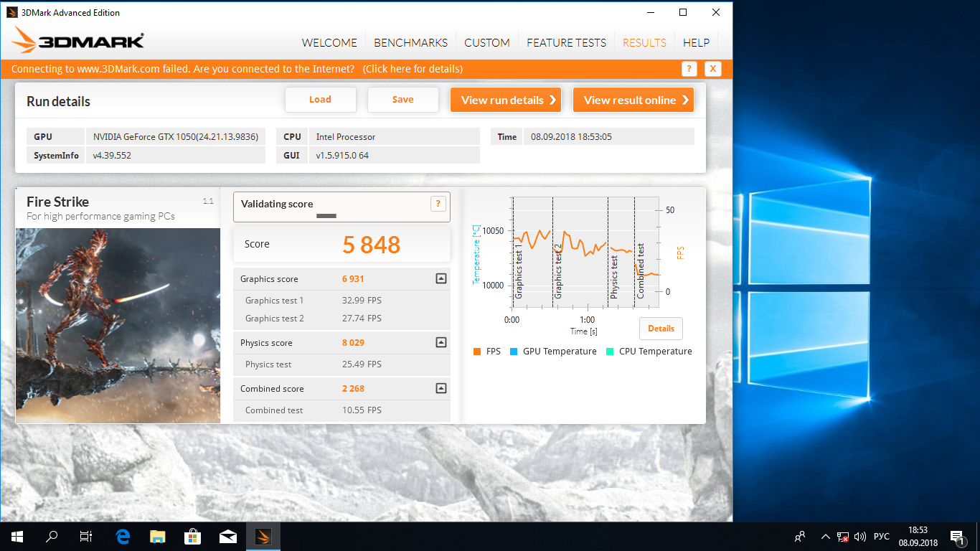The image size is (980, 551).
Task: Open Task View on the taskbar
Action: 86,536
